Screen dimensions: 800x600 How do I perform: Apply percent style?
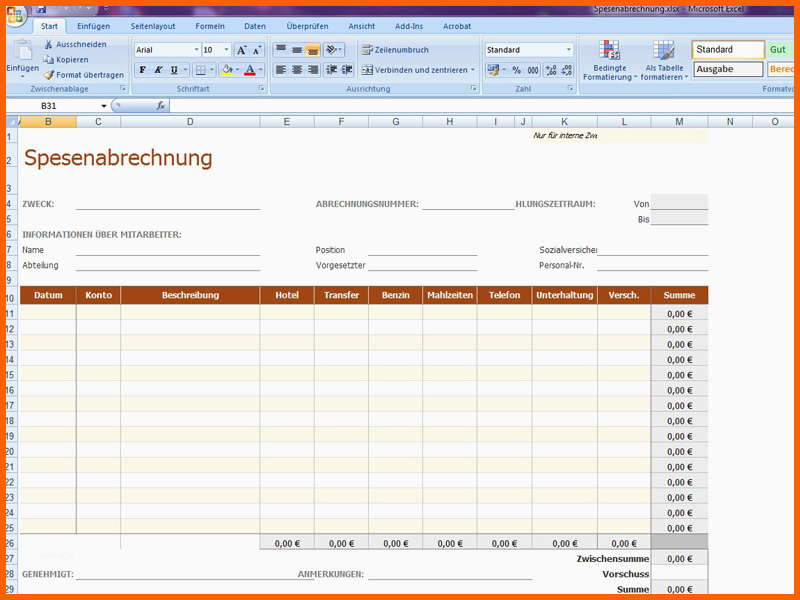pyautogui.click(x=517, y=70)
